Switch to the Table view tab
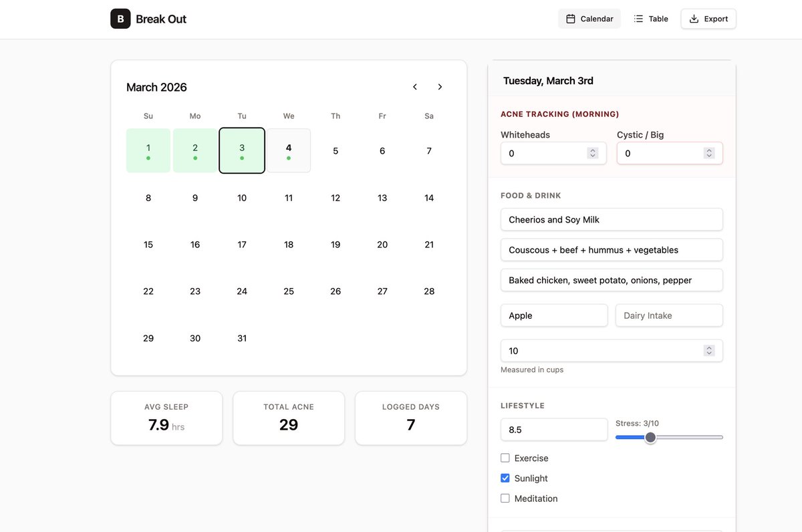This screenshot has width=802, height=532. pos(650,19)
